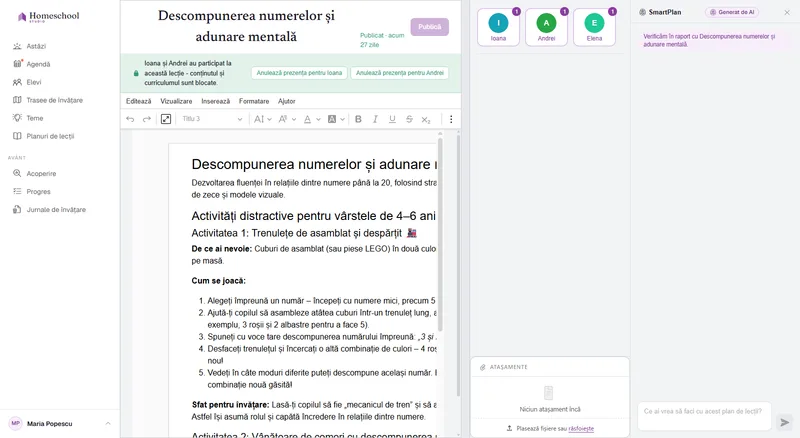
Task: Go to the Elevi students section
Action: (34, 82)
